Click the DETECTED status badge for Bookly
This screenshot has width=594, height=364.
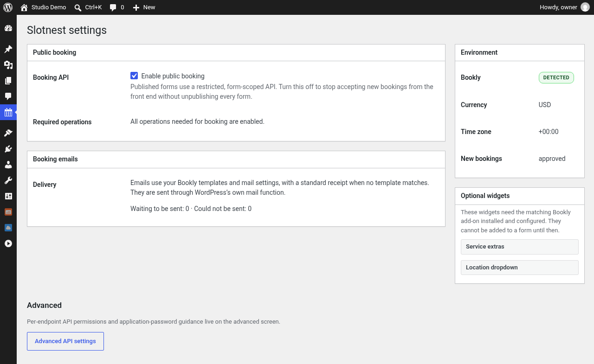click(556, 77)
